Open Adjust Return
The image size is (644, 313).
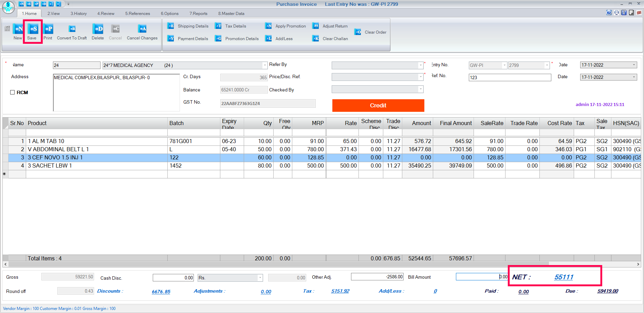click(x=330, y=26)
